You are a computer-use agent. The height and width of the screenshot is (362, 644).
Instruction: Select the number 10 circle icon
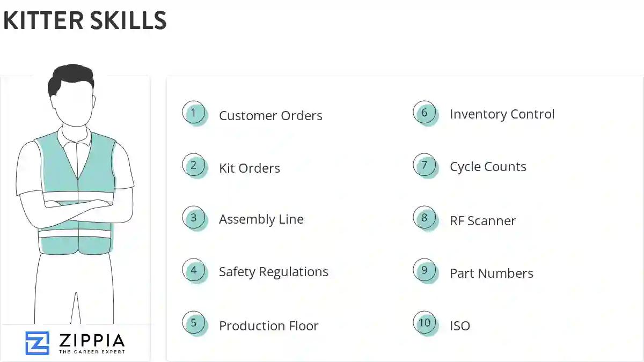coord(425,323)
